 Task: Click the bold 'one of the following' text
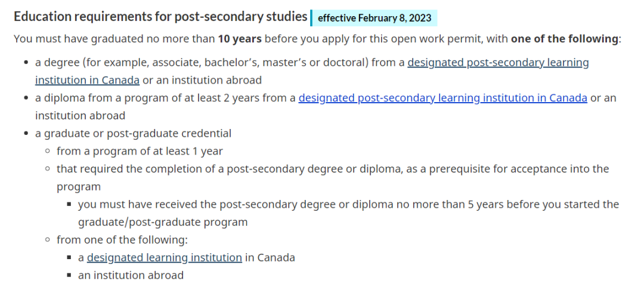point(564,39)
